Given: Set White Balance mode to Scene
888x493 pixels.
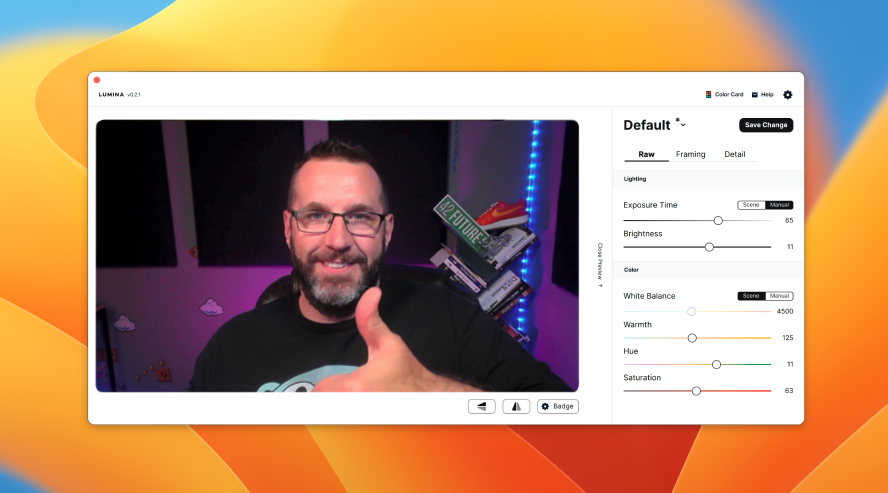Looking at the screenshot, I should click(x=751, y=296).
